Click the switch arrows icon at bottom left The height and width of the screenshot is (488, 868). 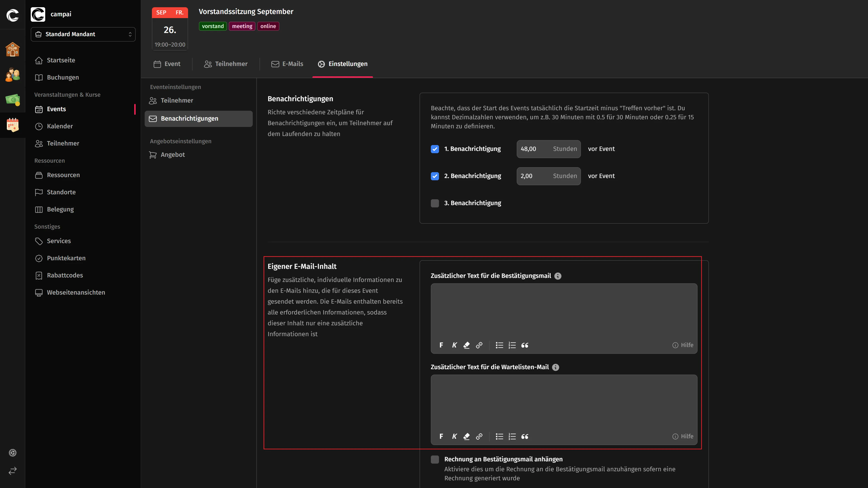coord(12,470)
